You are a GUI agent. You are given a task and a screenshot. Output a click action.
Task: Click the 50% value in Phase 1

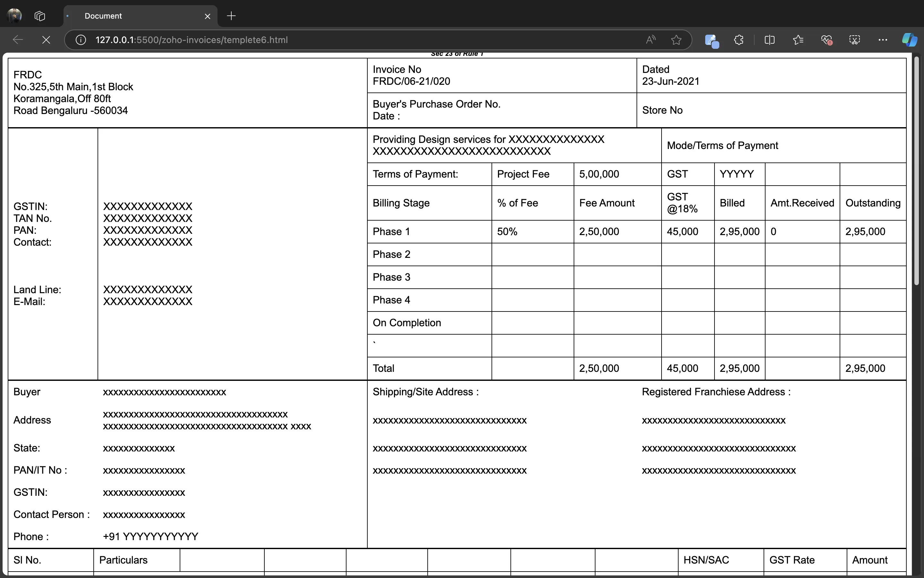pyautogui.click(x=507, y=232)
